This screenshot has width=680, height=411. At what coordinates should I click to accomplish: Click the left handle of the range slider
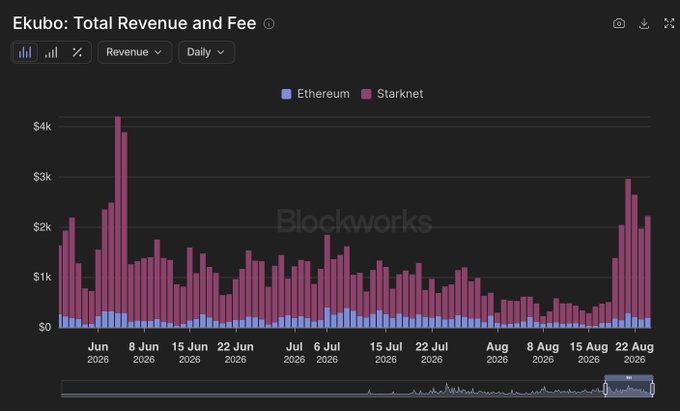pos(605,388)
